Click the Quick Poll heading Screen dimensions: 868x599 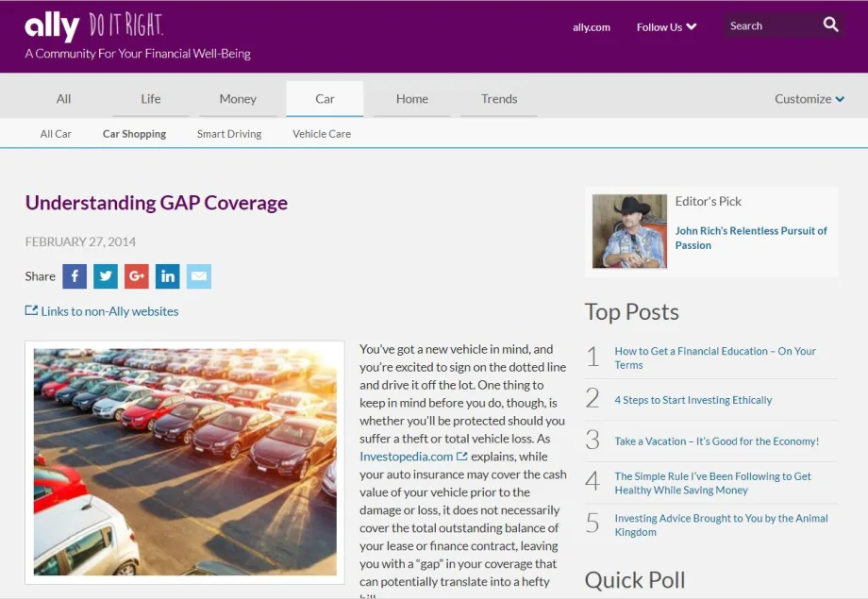point(635,580)
